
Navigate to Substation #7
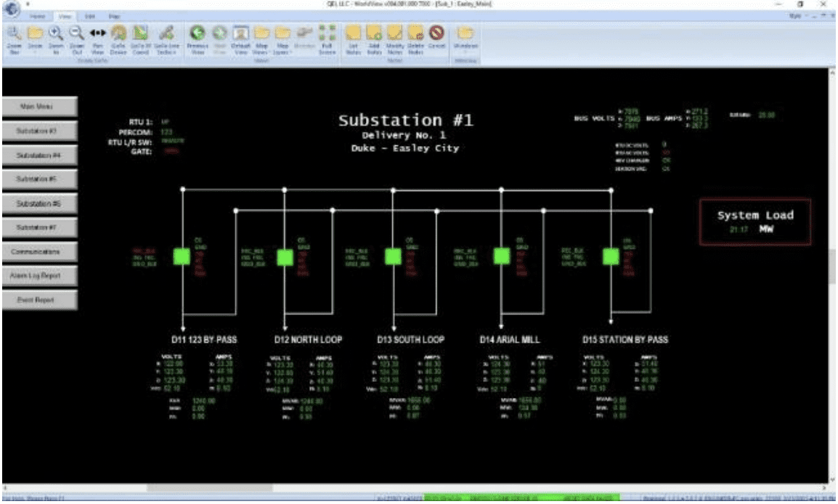39,228
